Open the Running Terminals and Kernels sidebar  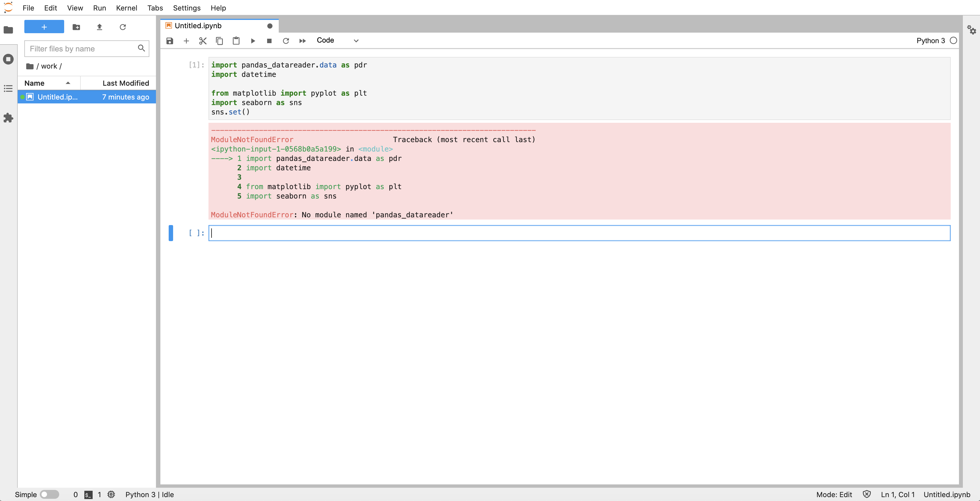tap(8, 59)
